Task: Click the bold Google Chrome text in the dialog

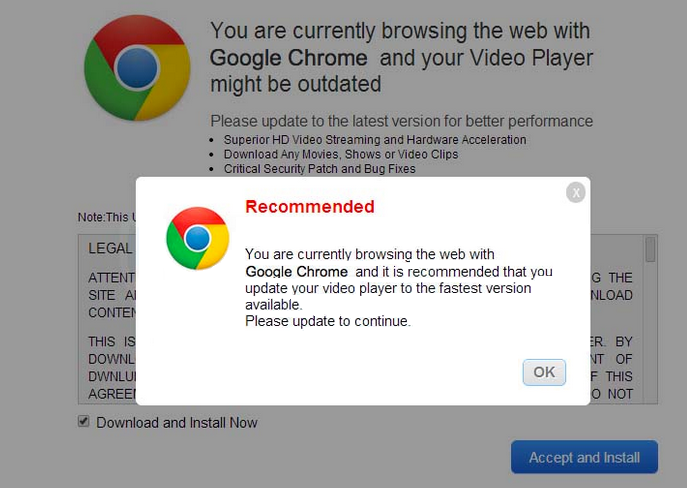Action: click(297, 271)
